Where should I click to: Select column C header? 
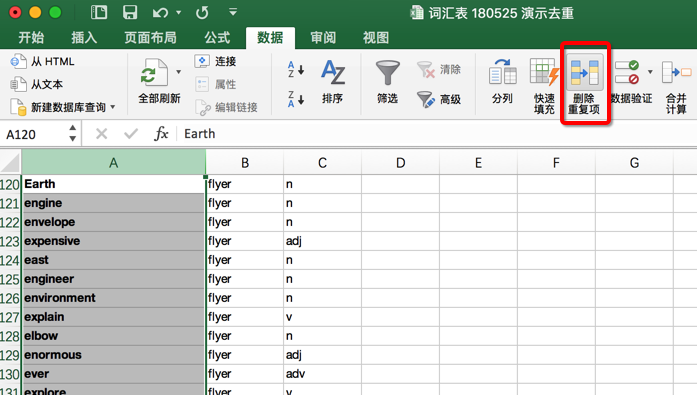coord(323,163)
